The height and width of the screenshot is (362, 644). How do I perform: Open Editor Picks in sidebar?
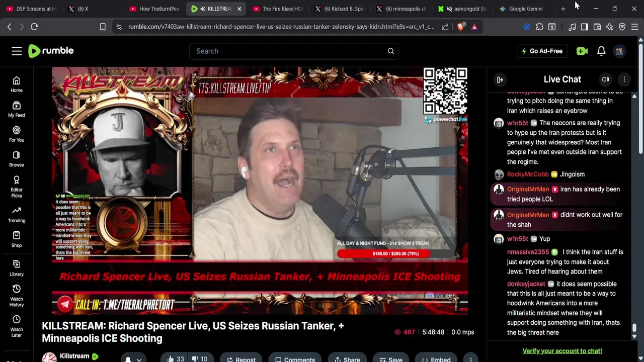tap(17, 187)
